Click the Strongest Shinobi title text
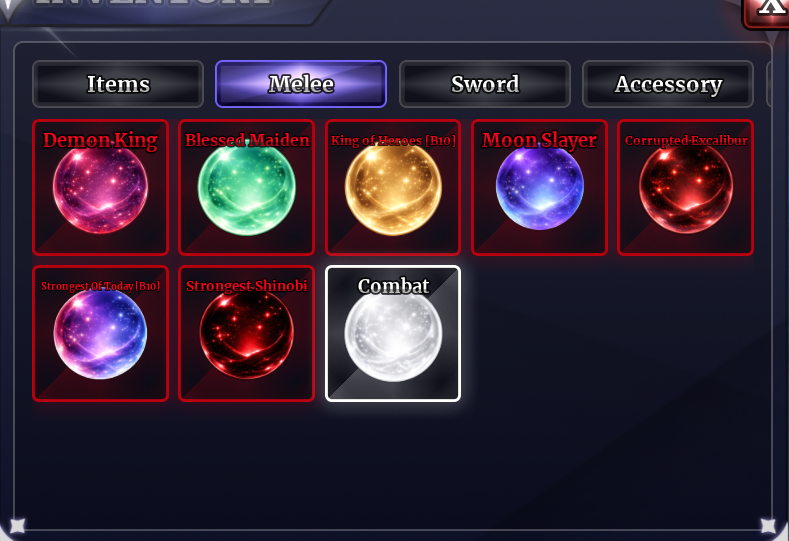789x541 pixels. coord(247,286)
